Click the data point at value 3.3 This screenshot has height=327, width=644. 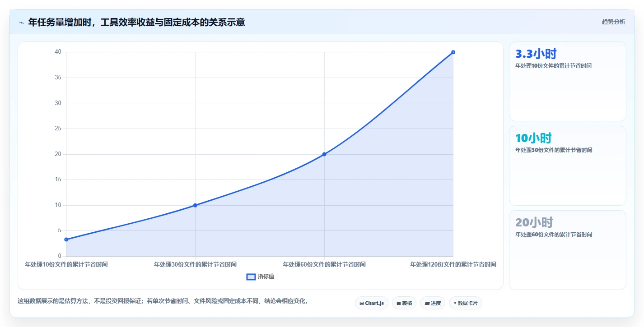pos(66,239)
